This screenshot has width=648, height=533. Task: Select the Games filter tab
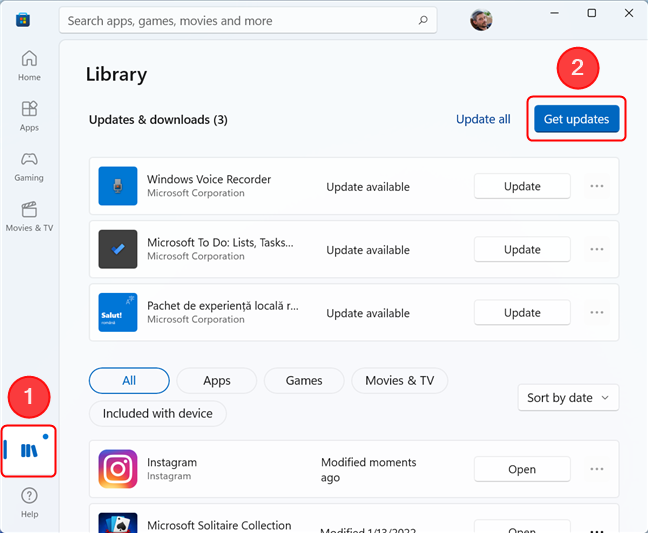pyautogui.click(x=304, y=381)
